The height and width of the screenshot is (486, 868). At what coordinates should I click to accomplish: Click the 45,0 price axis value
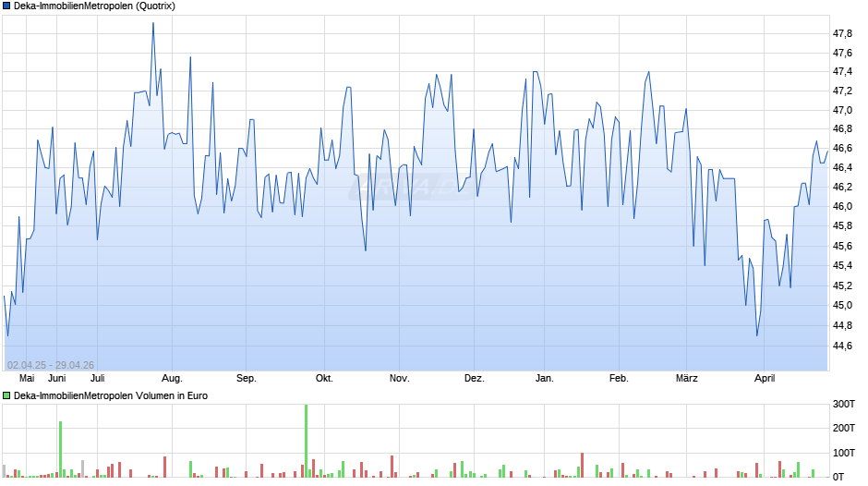pyautogui.click(x=842, y=305)
